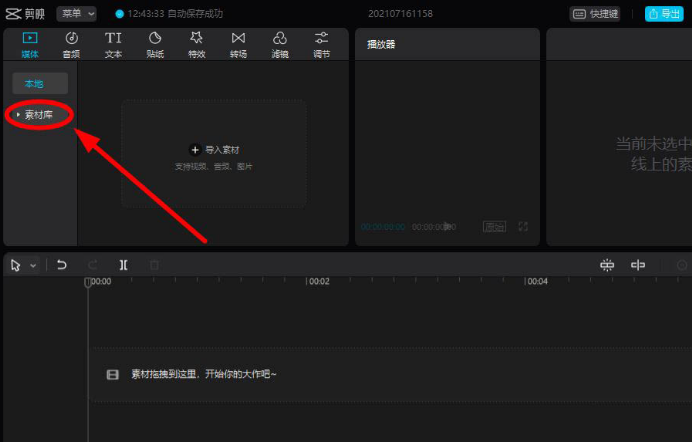Screen dimensions: 692x442
Task: Open the 滤镜 (Filters) tab
Action: click(x=280, y=45)
